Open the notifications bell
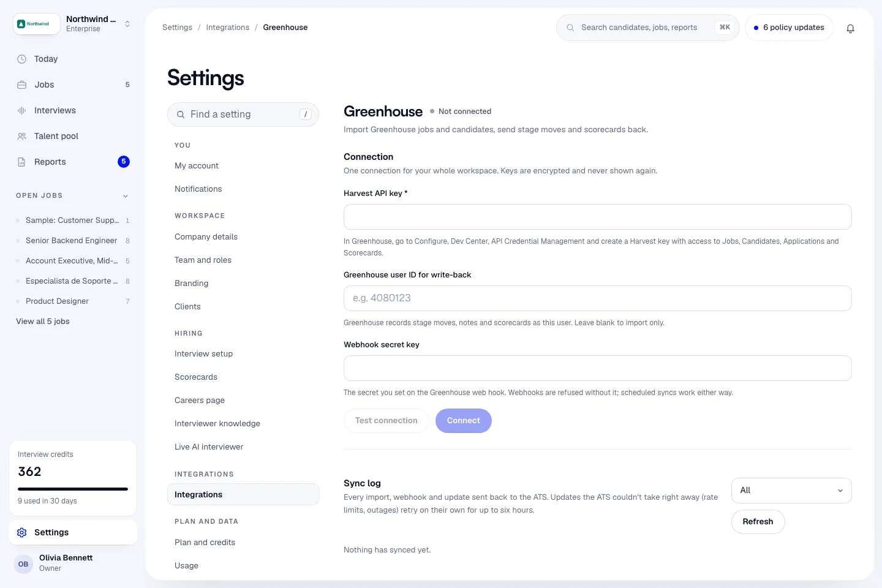The height and width of the screenshot is (588, 882). point(850,28)
